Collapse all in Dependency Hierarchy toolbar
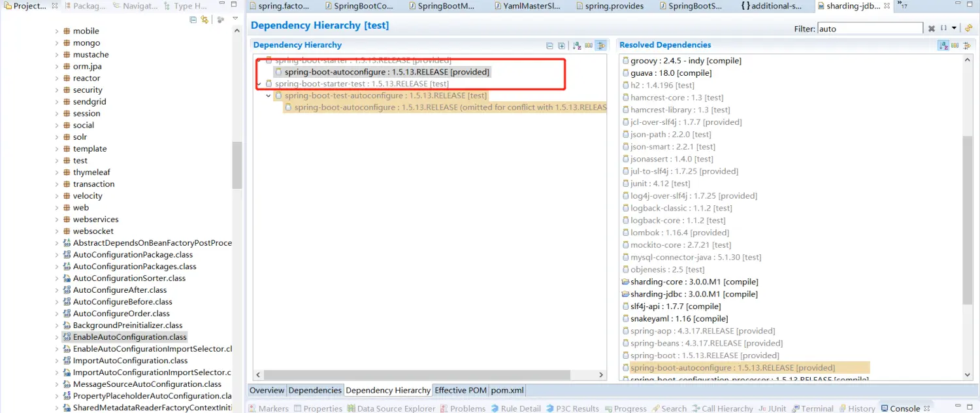The image size is (980, 413). click(549, 46)
